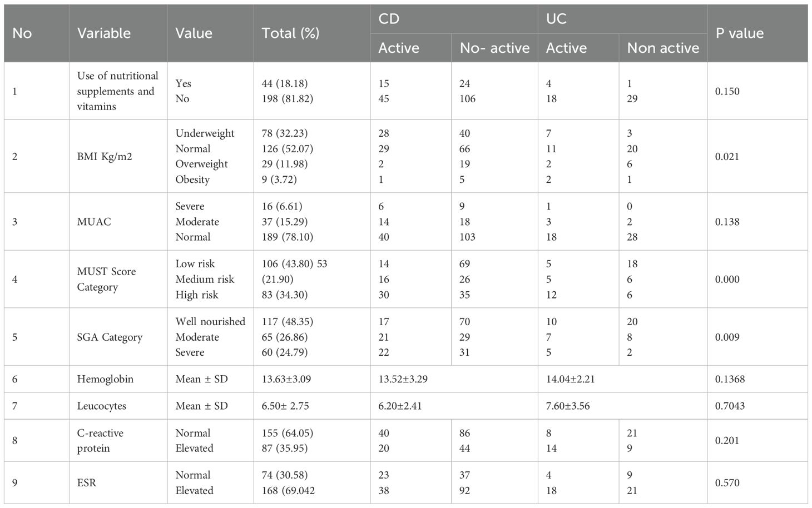Click the "CD" group header
Viewport: 812px width, 508px height.
[389, 19]
